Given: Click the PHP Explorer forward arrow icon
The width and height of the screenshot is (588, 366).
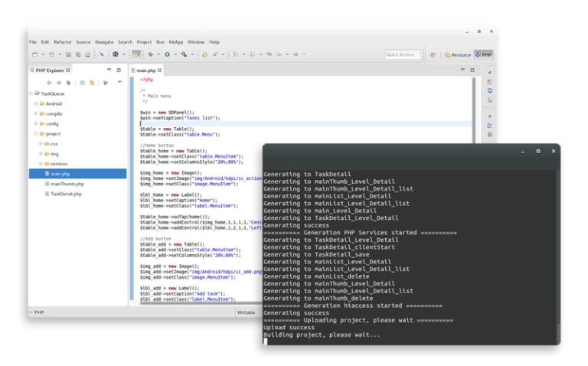Looking at the screenshot, I should point(59,83).
